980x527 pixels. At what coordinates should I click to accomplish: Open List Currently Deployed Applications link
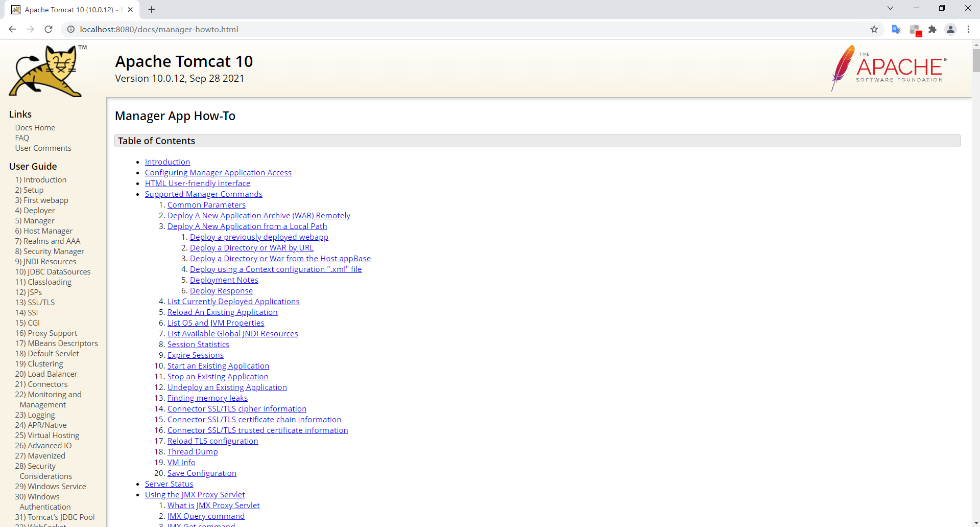233,302
